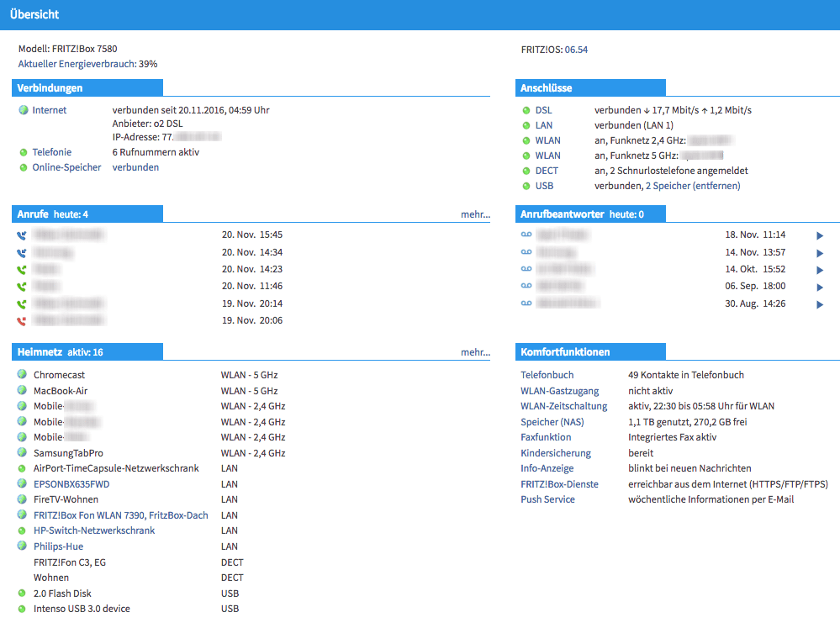Click the call icon at 19. Nov. 20:14
840x628 pixels.
[21, 303]
